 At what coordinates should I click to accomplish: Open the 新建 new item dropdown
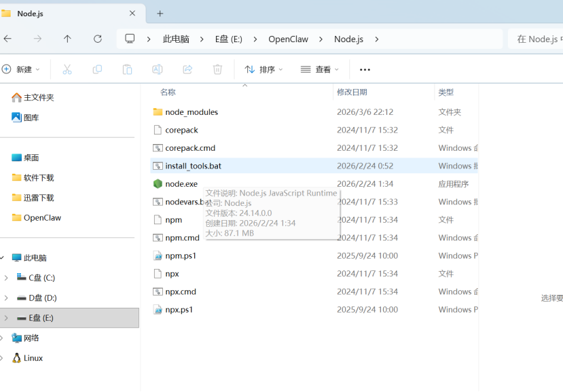pos(21,69)
